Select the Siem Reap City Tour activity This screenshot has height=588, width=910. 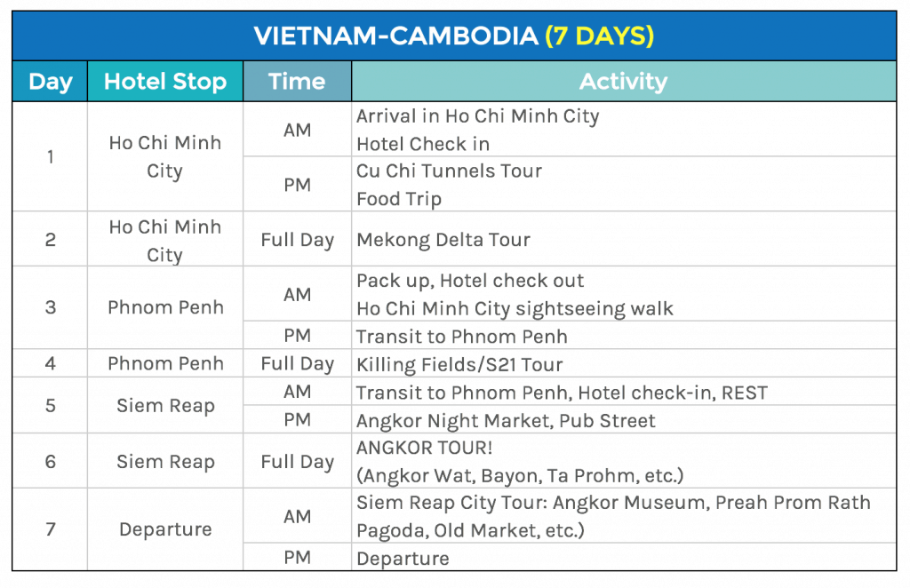(x=613, y=503)
